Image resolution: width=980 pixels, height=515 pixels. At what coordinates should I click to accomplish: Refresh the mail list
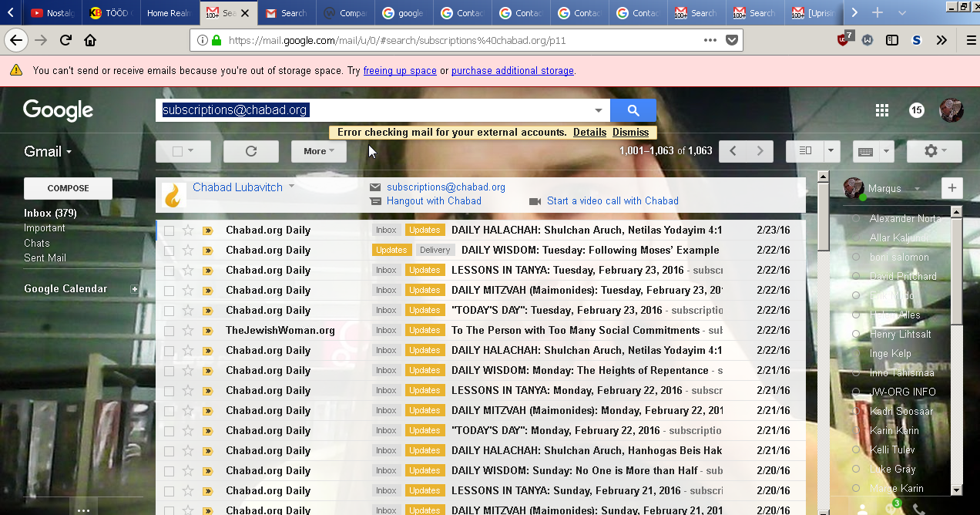click(x=250, y=151)
